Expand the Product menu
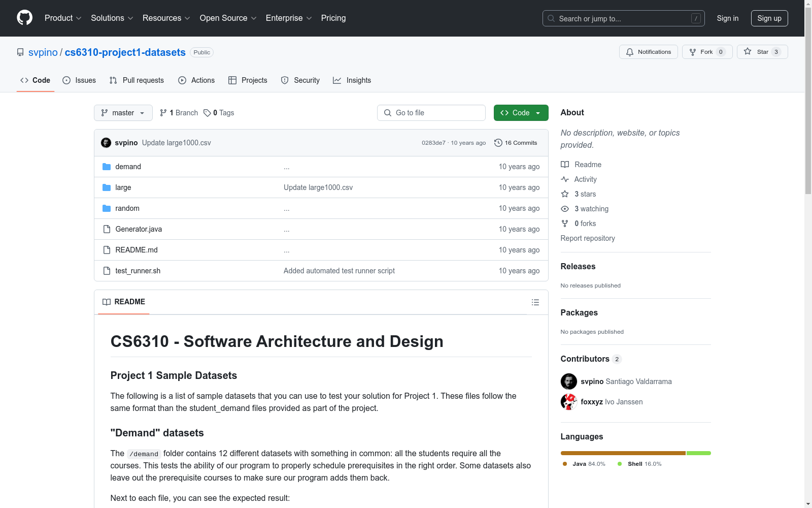This screenshot has height=508, width=812. [x=63, y=18]
